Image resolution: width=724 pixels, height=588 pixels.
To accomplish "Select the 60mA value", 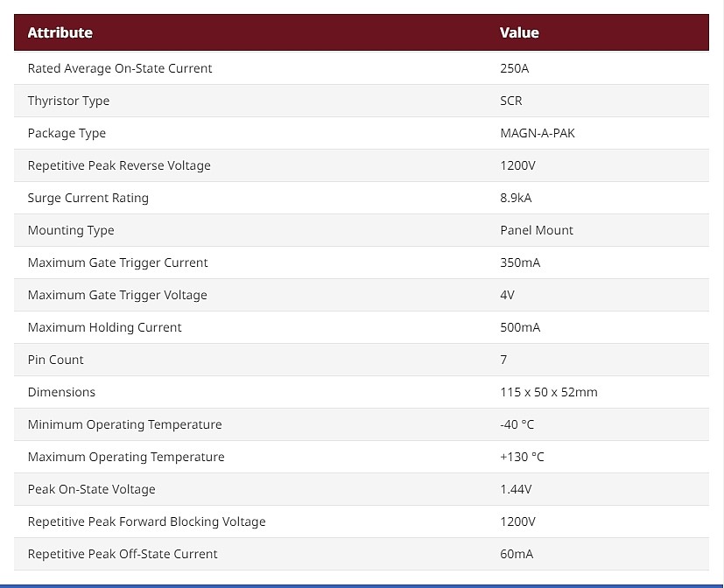I will (x=517, y=553).
